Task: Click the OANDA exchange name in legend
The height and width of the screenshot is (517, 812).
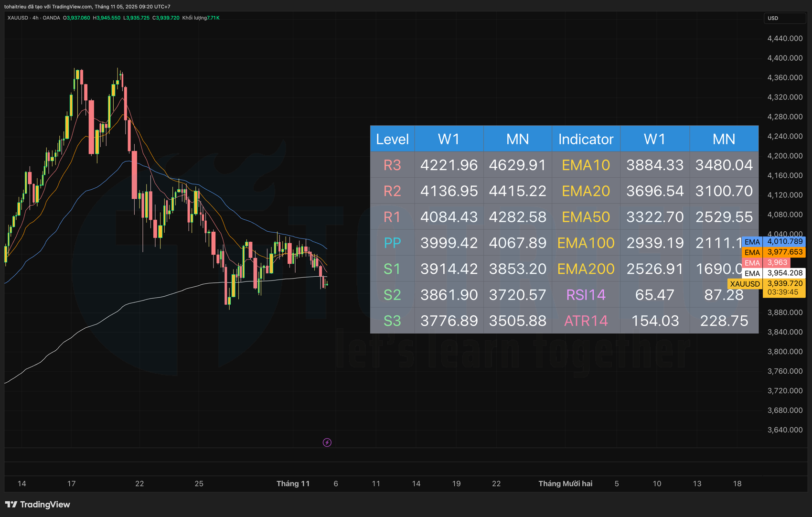Action: [52, 18]
